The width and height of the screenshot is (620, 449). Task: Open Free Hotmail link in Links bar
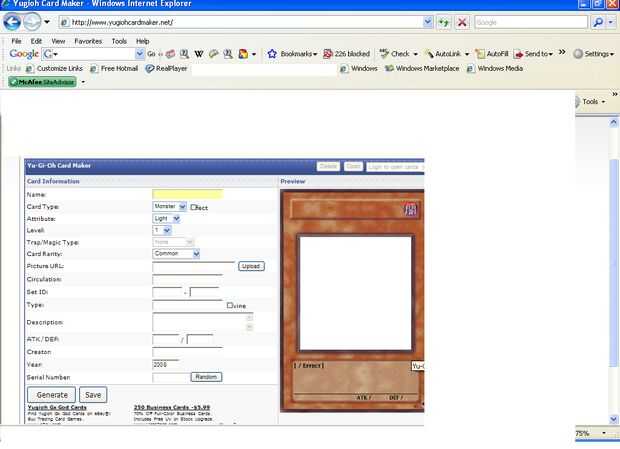[114, 68]
